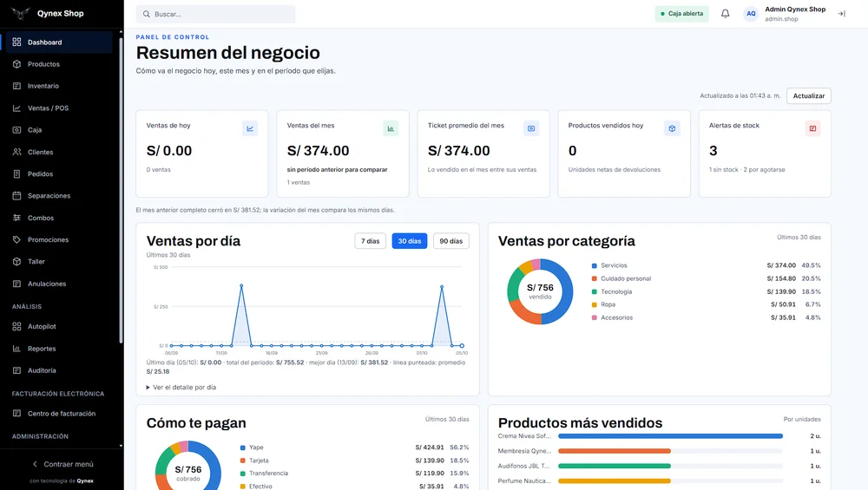This screenshot has height=490, width=868.
Task: Click the Promociones tag icon
Action: coord(16,239)
